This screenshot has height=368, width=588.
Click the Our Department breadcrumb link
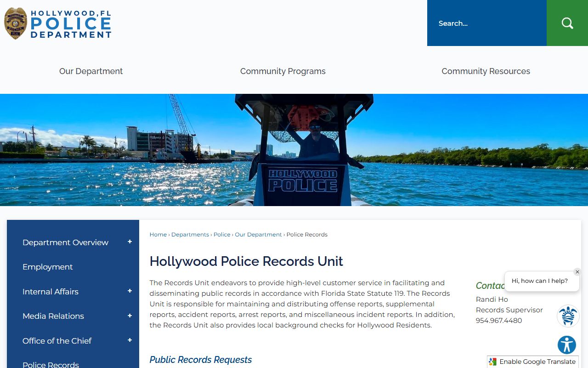258,235
